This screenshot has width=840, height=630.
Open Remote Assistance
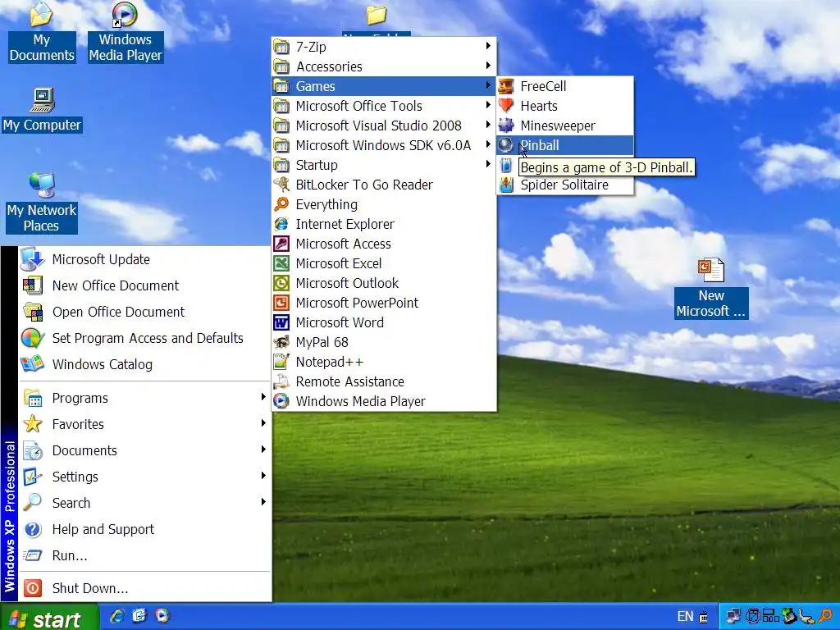tap(384, 381)
